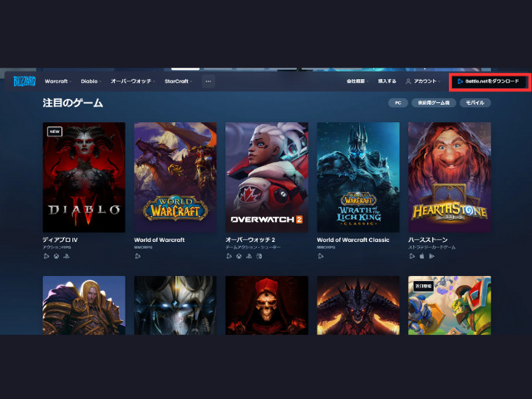The height and width of the screenshot is (399, 532).
Task: Click Apple platform icon under ハースストーン
Action: tap(421, 256)
